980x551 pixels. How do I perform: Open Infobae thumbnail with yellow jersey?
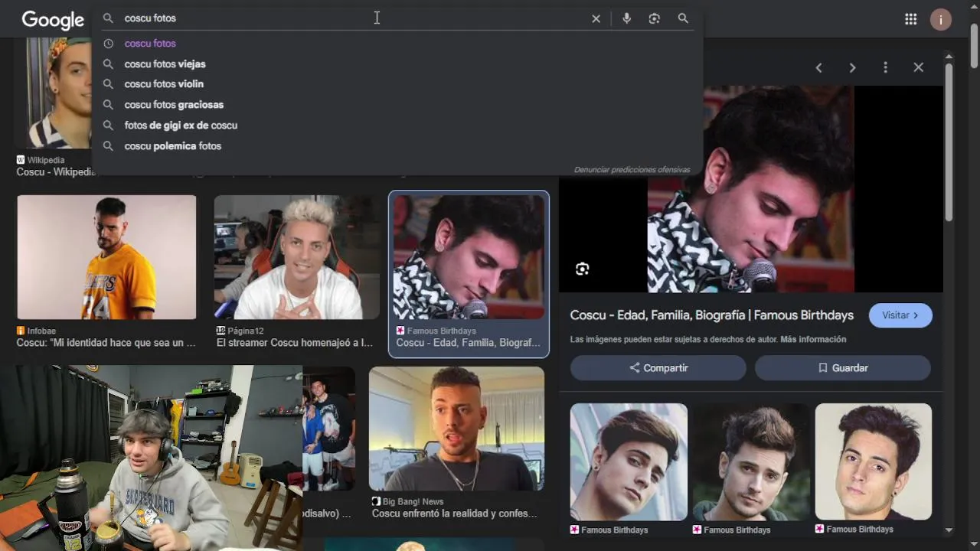click(x=106, y=257)
